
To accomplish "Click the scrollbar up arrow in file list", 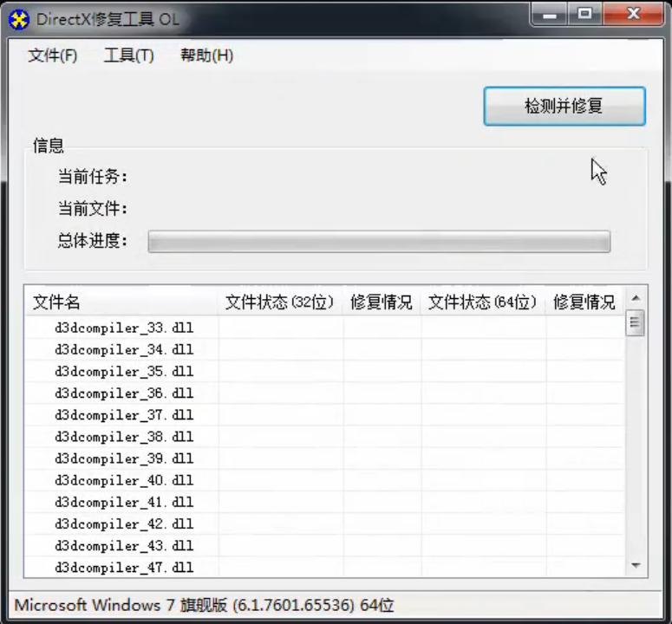I will point(636,299).
